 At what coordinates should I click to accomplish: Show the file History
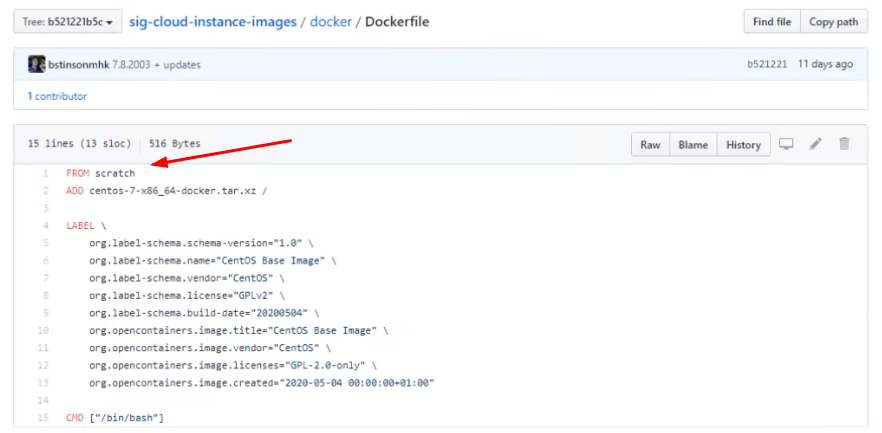pos(743,145)
